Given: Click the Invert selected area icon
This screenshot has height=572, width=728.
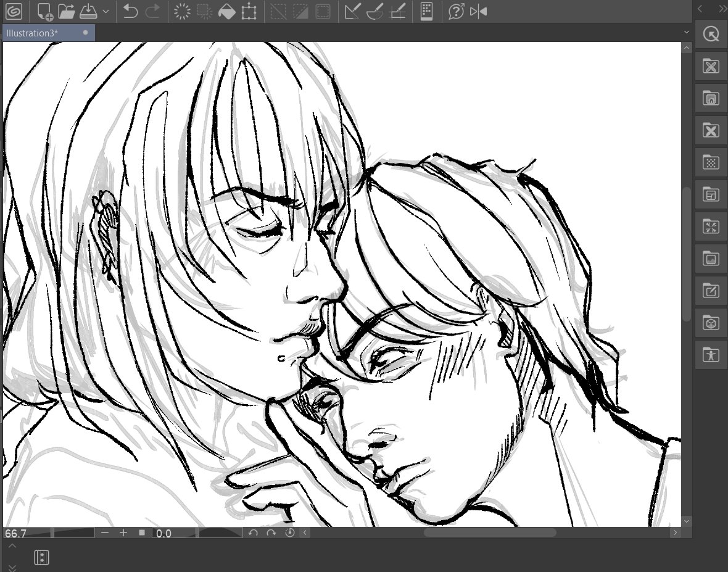Looking at the screenshot, I should pyautogui.click(x=300, y=11).
